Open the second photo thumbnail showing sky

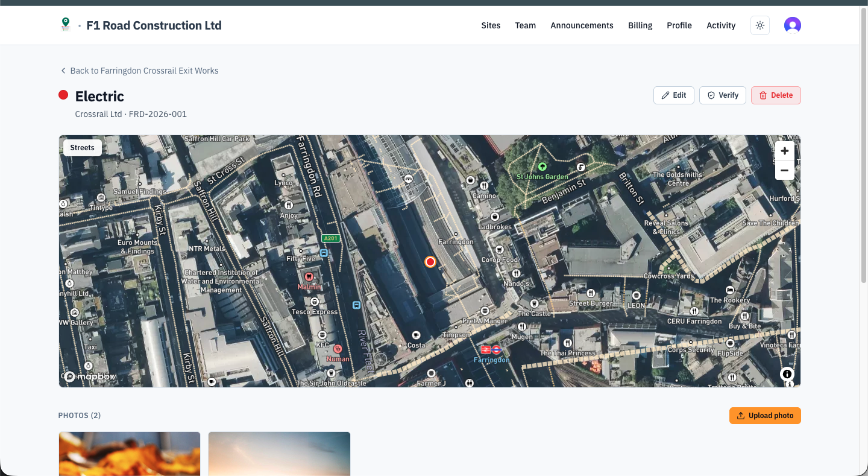tap(279, 454)
